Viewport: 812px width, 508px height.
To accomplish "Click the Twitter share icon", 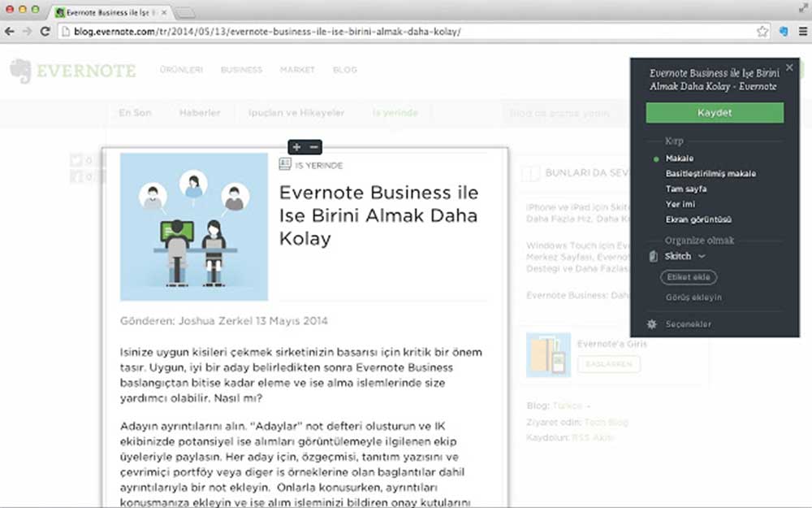I will pos(76,160).
